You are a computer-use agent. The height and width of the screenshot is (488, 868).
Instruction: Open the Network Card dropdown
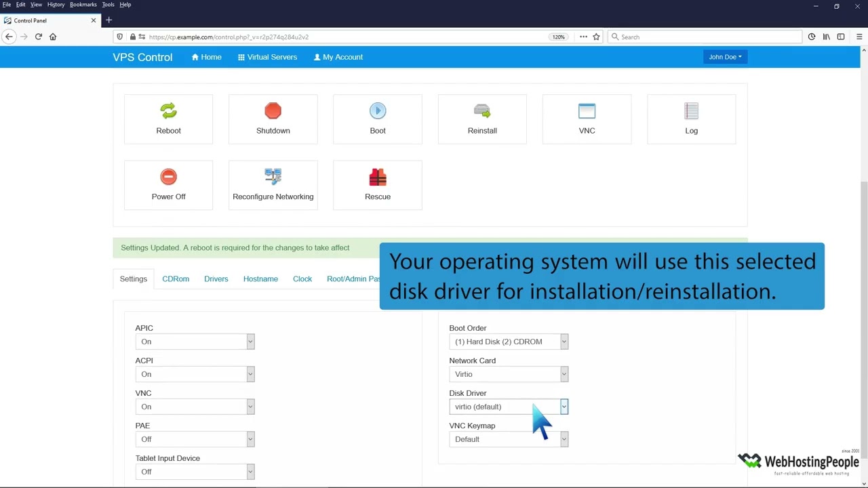(509, 374)
